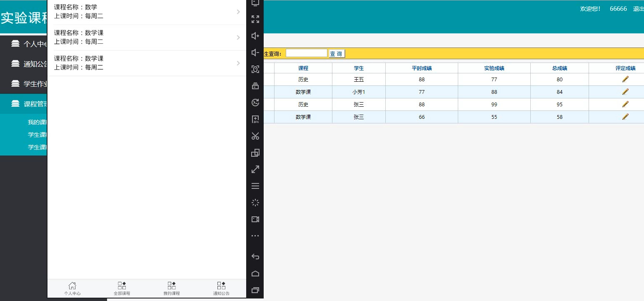Click the 欢迎您! greeting text
Image resolution: width=644 pixels, height=301 pixels.
coord(590,9)
